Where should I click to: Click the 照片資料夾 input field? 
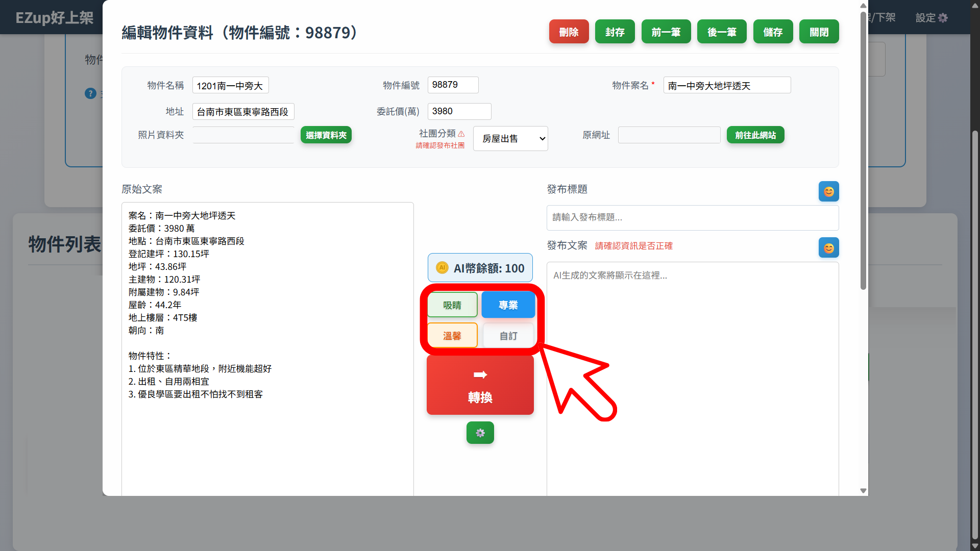tap(243, 135)
